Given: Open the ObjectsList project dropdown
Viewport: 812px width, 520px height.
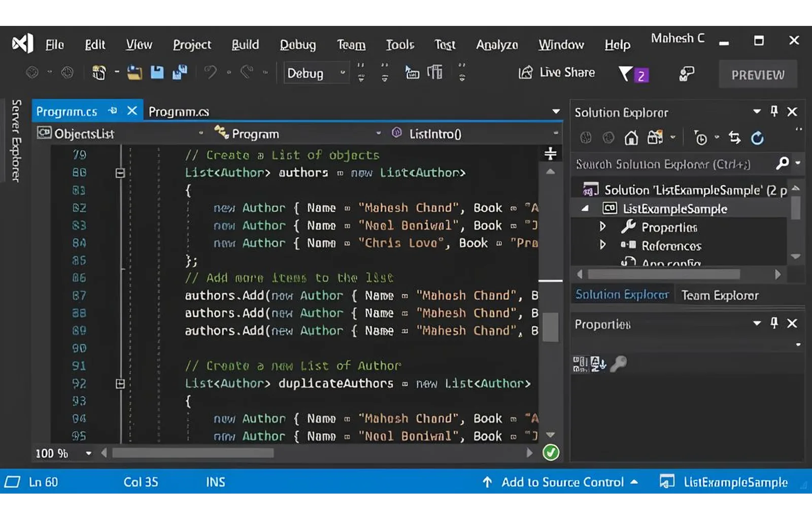Looking at the screenshot, I should click(x=201, y=133).
